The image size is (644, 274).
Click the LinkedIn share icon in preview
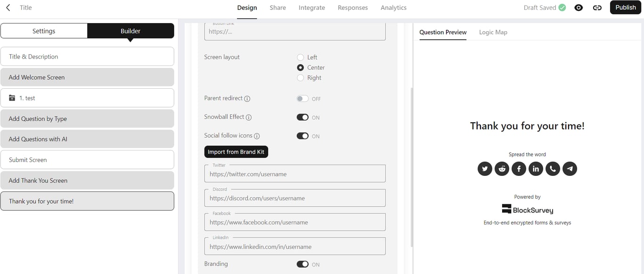tap(536, 168)
